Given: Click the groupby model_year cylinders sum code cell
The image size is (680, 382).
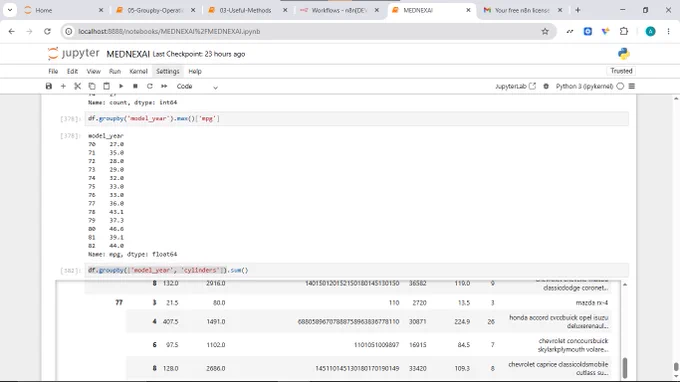Looking at the screenshot, I should [x=356, y=270].
